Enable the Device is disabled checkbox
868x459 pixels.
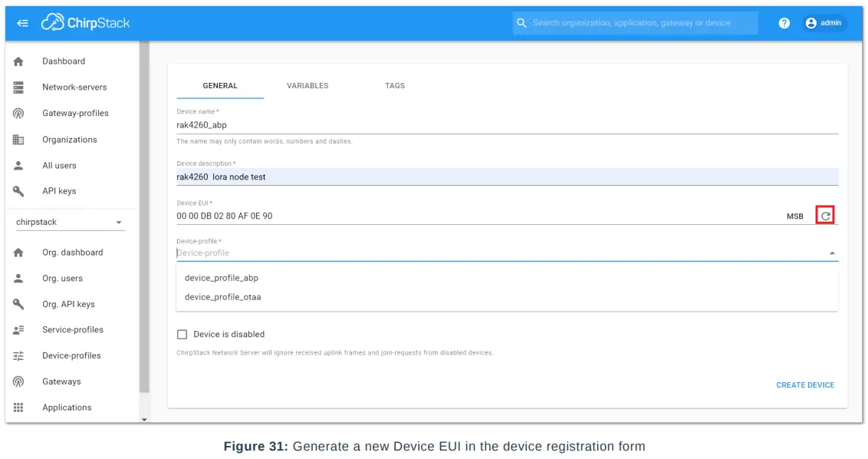[x=182, y=335]
